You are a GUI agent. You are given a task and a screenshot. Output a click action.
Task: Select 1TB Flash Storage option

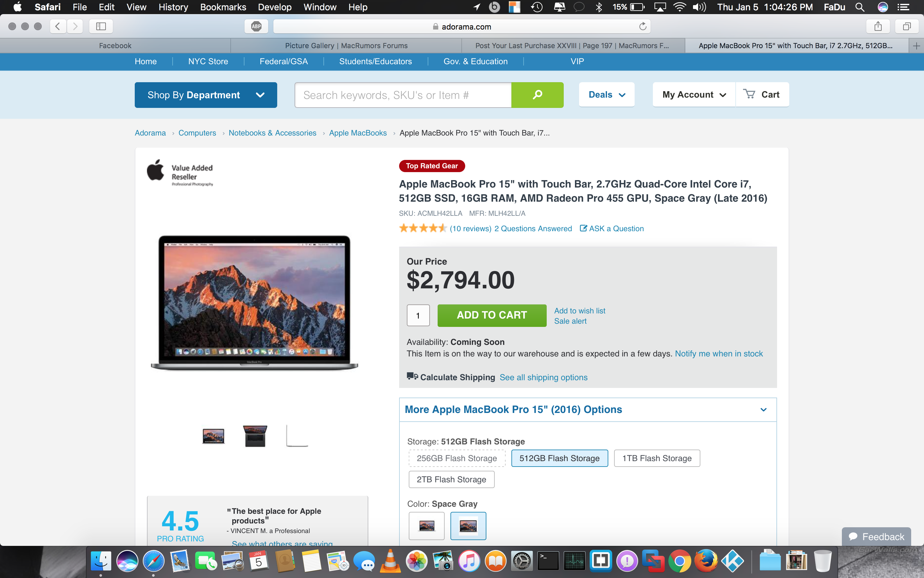(657, 458)
